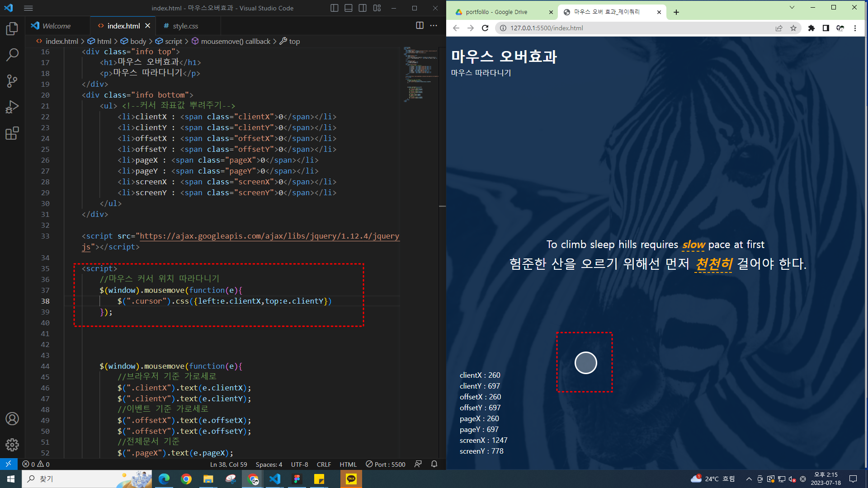This screenshot has height=488, width=868.
Task: Open the Source Control view
Action: coord(12,81)
